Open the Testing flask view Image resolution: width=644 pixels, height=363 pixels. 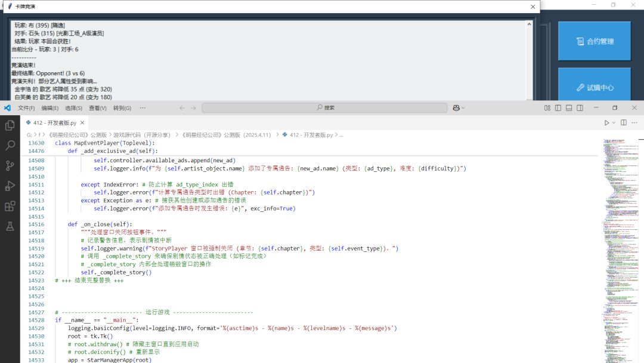tap(10, 227)
